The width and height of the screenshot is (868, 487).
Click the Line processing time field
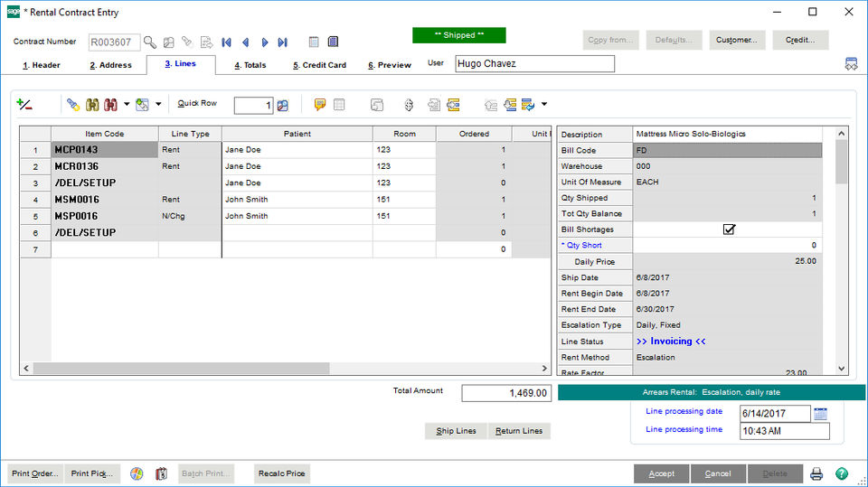click(785, 431)
